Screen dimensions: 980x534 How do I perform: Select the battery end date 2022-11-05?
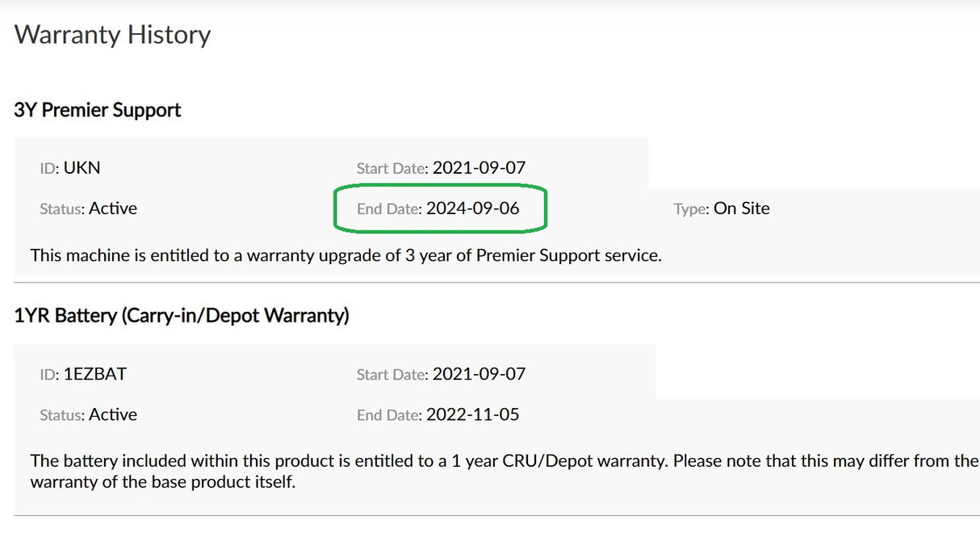pyautogui.click(x=472, y=414)
